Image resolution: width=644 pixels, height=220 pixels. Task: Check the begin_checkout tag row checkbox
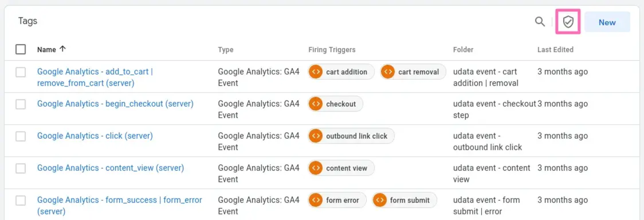click(x=20, y=104)
